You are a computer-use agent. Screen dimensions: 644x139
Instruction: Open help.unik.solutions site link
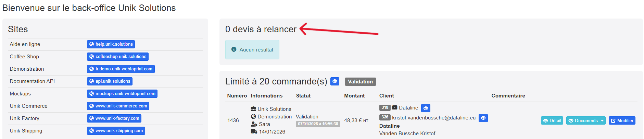111,44
